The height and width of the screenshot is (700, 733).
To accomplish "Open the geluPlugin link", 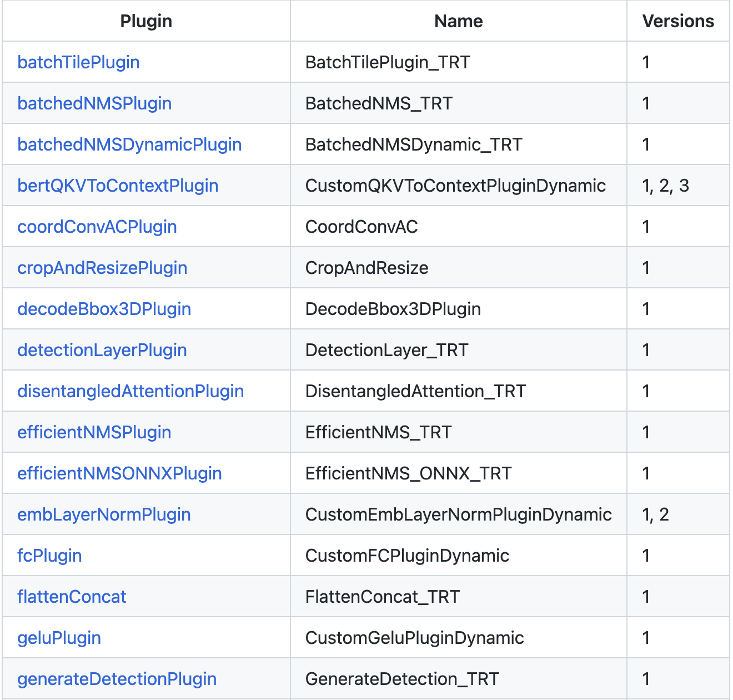I will click(59, 638).
